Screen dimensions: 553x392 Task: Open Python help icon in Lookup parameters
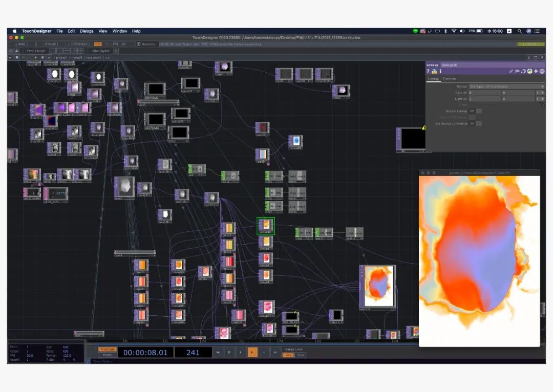coord(434,72)
